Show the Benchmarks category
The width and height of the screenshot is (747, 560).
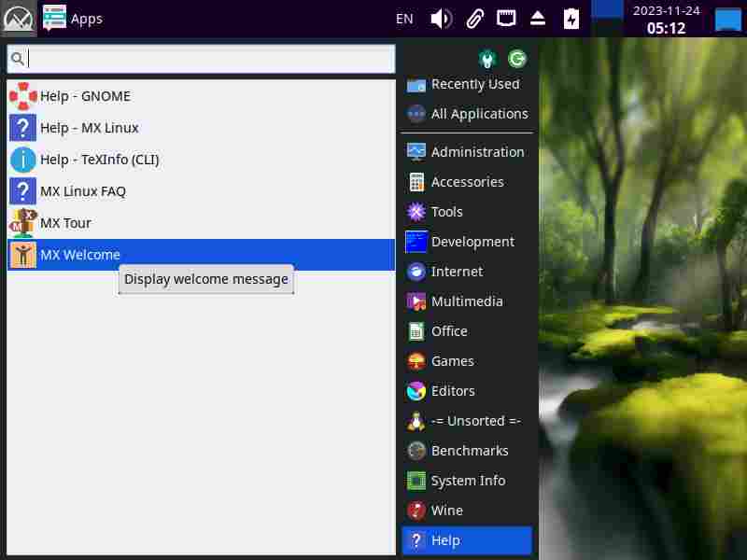(468, 451)
